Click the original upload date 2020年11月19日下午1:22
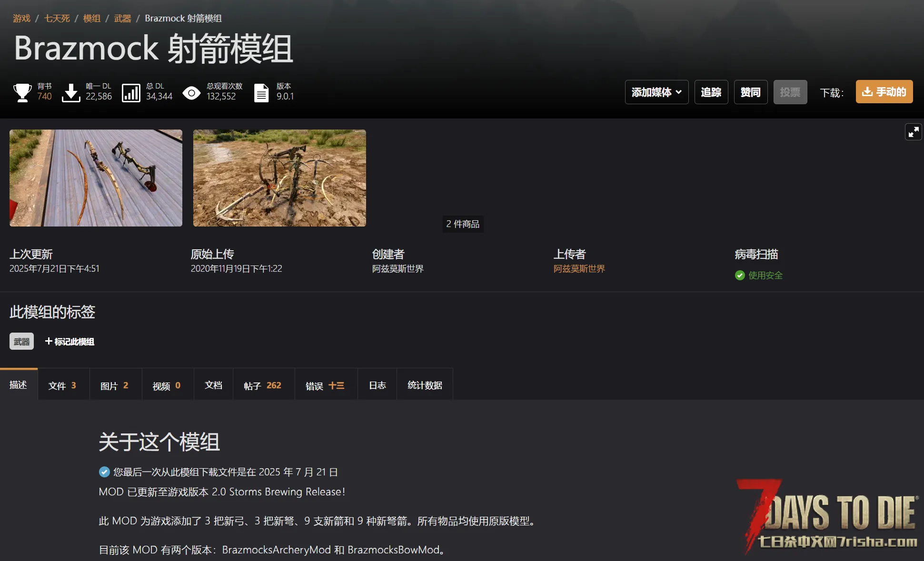This screenshot has width=924, height=561. pos(237,268)
